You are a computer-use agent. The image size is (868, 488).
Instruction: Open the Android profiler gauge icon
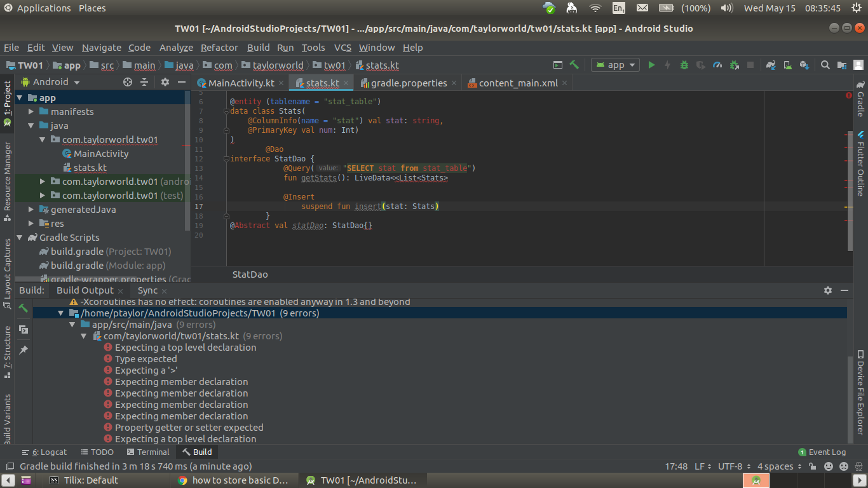click(x=717, y=65)
